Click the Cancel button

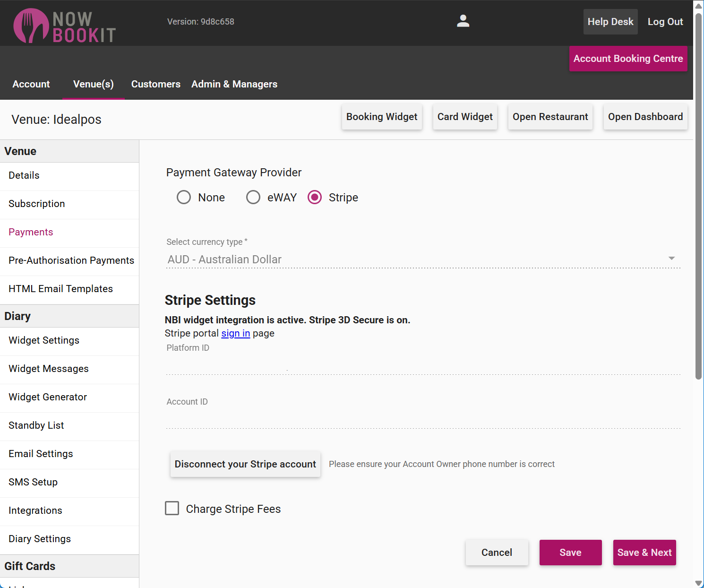point(497,553)
